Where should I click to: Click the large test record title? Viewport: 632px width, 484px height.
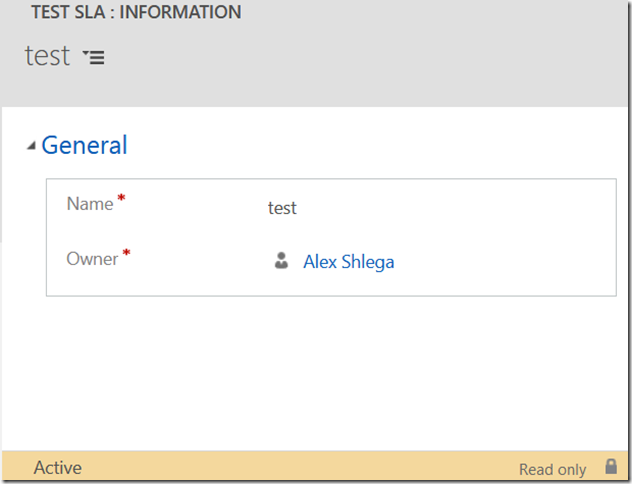click(47, 56)
